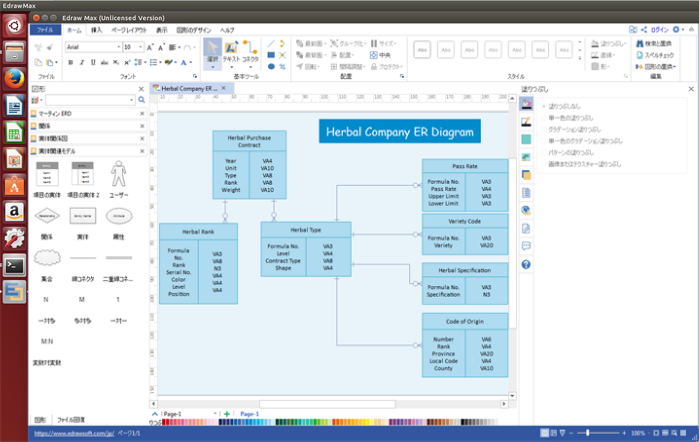
Task: Open the help question mark panel
Action: [526, 264]
